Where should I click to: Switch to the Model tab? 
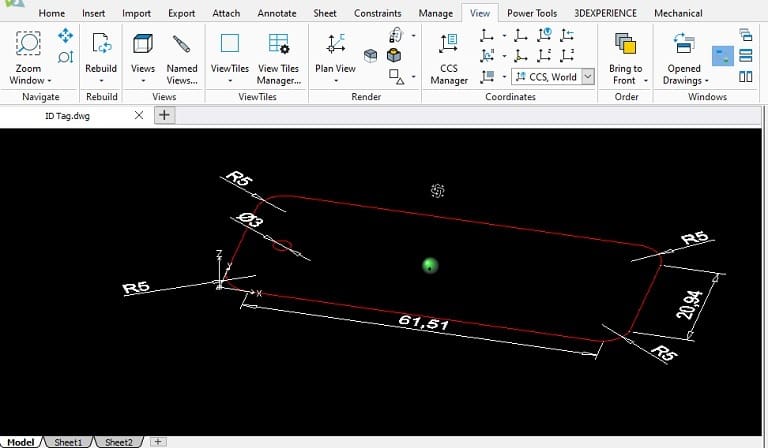pos(21,442)
